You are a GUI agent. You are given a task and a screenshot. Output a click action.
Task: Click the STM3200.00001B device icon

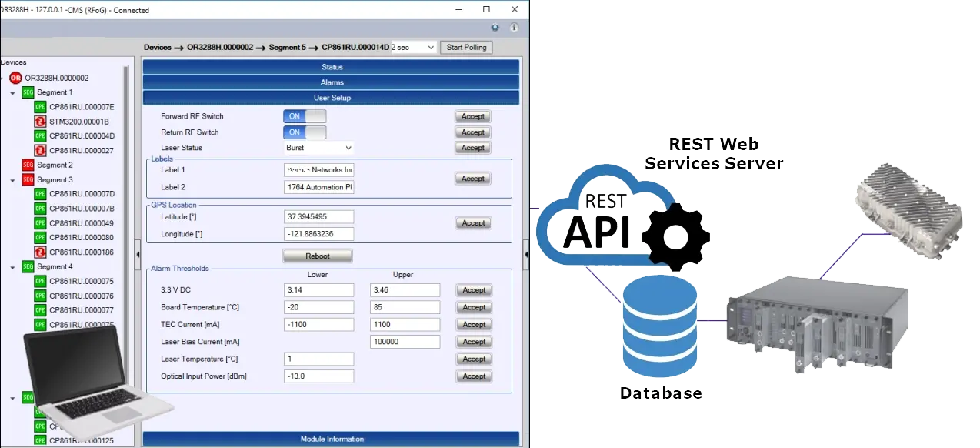[41, 122]
